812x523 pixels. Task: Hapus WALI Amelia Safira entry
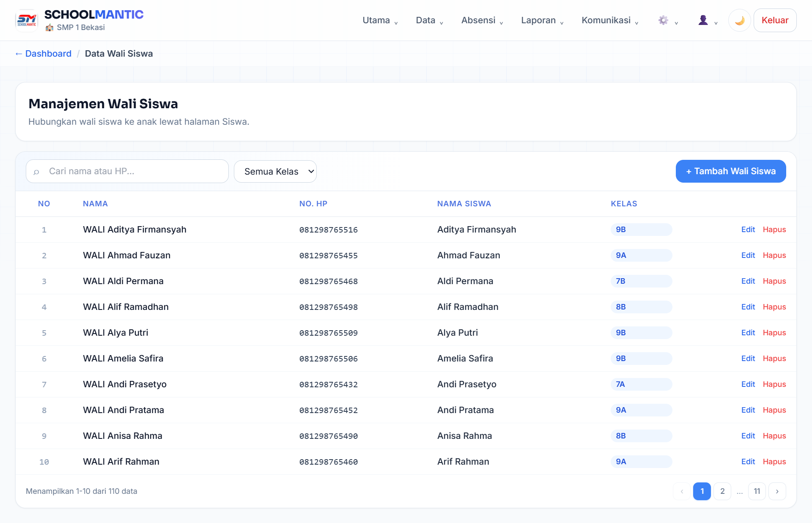[x=774, y=359]
